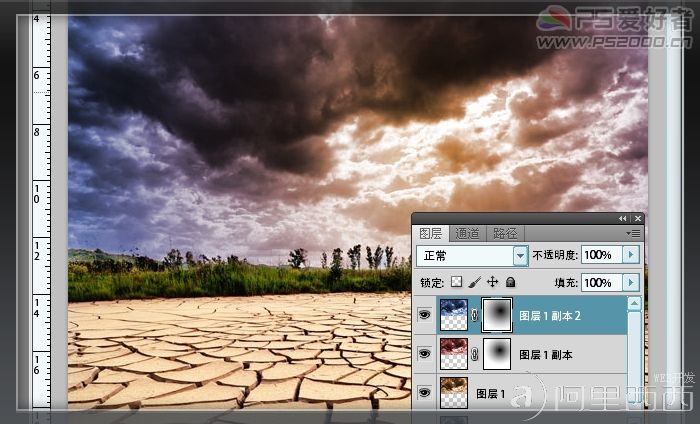This screenshot has height=424, width=700.
Task: Expand the 不透明度 opacity slider arrow
Action: tap(631, 255)
